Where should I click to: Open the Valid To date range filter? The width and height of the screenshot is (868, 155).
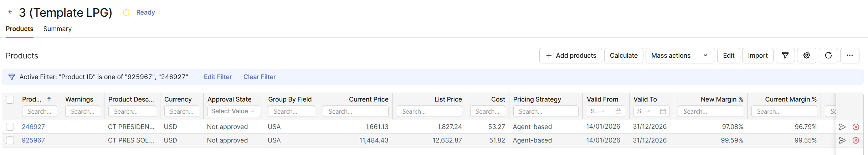(651, 112)
